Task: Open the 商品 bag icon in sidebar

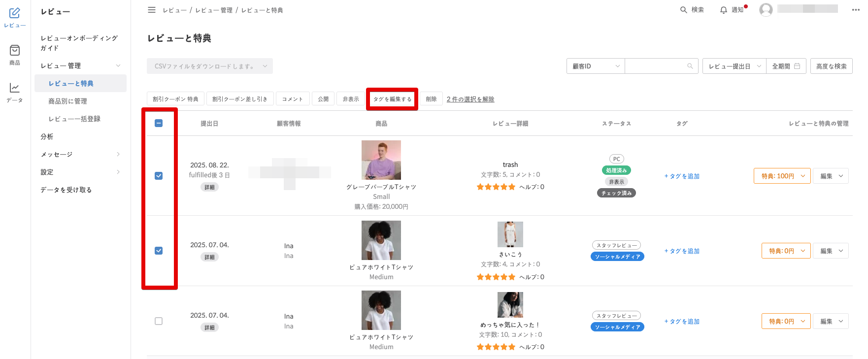Action: 15,51
